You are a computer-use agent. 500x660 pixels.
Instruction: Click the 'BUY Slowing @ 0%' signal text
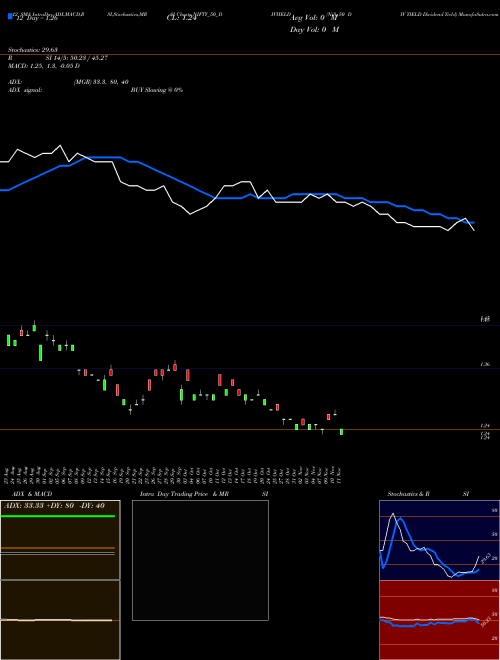pyautogui.click(x=157, y=90)
